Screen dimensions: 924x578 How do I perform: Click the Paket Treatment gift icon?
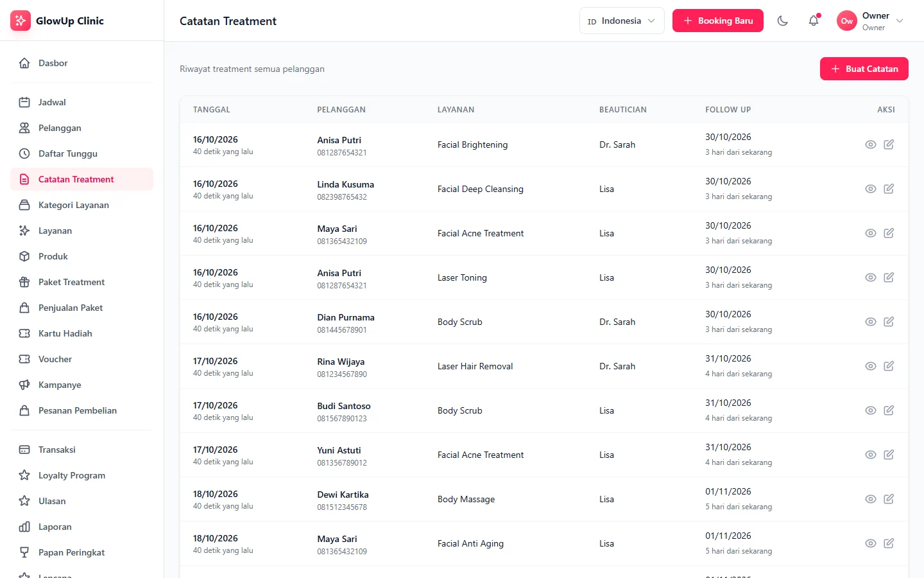(x=24, y=282)
